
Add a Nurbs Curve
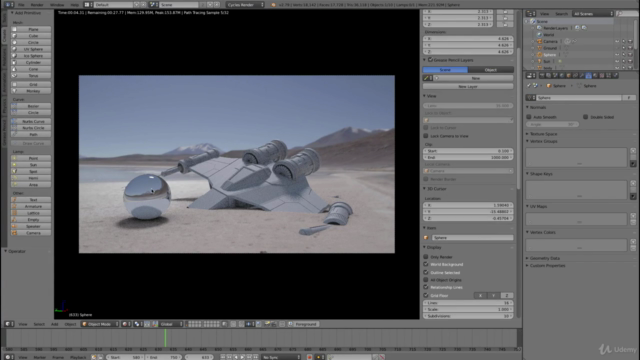[31, 121]
